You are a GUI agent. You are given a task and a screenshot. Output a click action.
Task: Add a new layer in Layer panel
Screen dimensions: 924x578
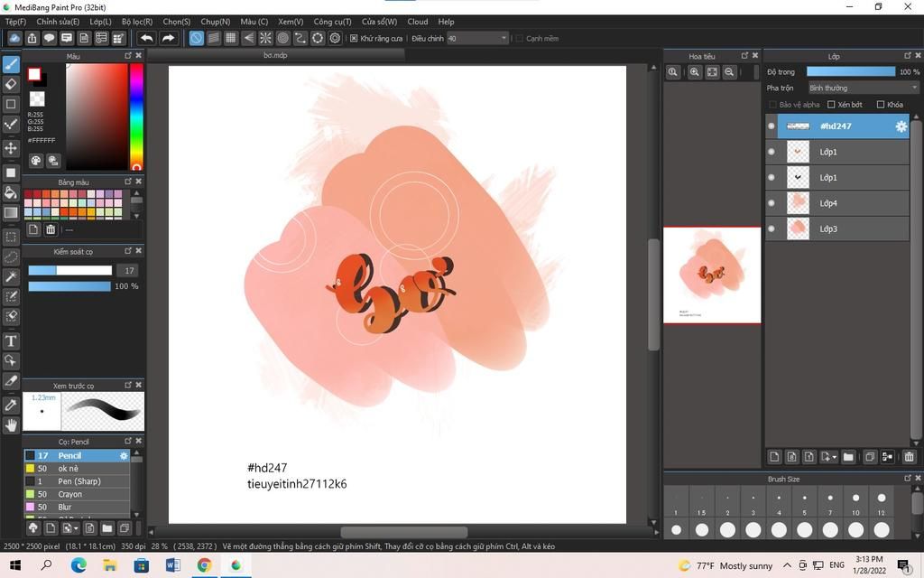(x=774, y=456)
